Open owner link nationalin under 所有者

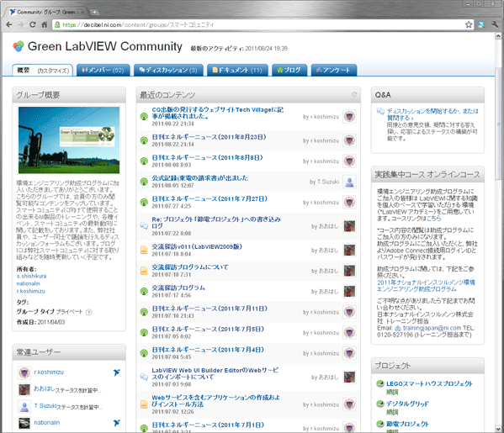pos(29,283)
